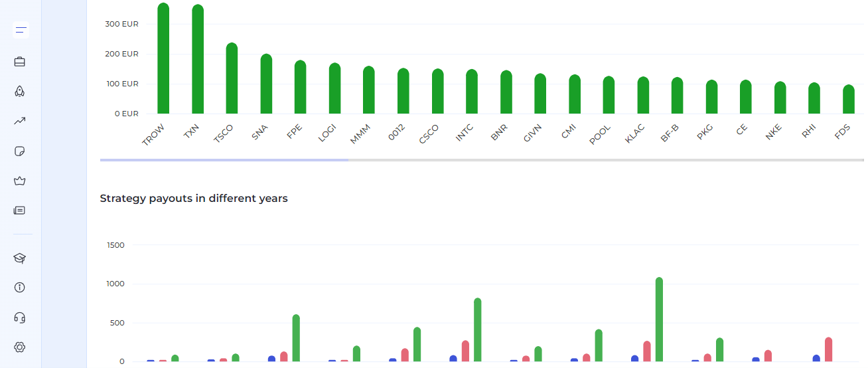Click the SNA bar in the chart

click(x=266, y=84)
